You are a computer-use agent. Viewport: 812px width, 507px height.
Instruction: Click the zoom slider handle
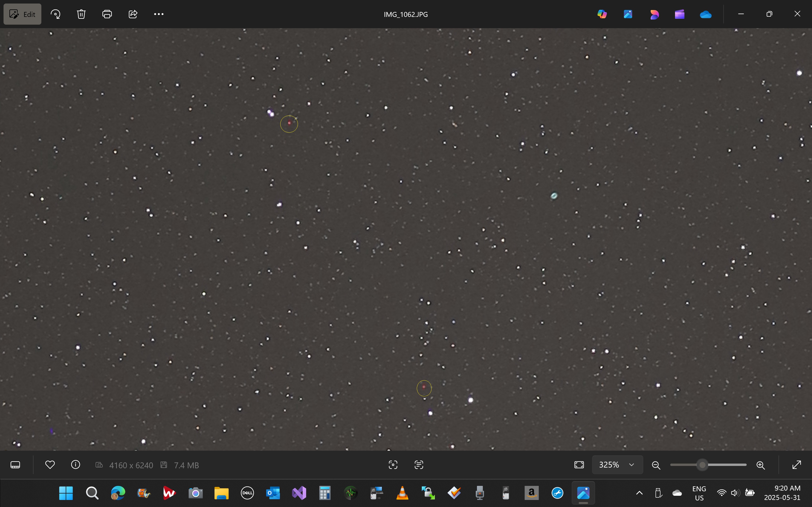(702, 465)
